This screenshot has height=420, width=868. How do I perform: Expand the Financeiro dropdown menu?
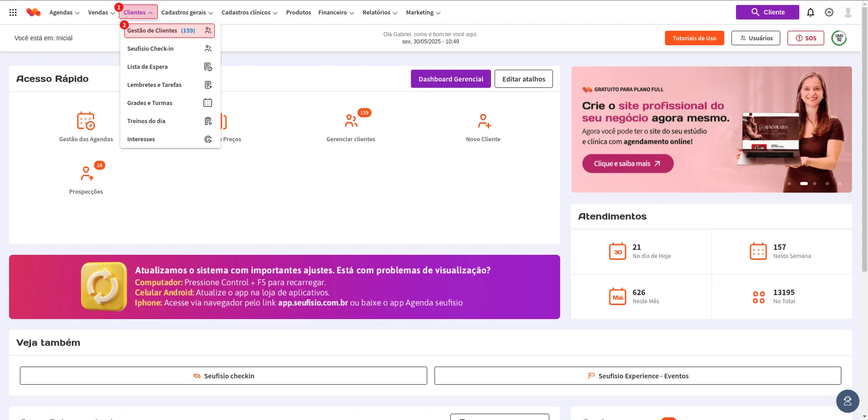[x=336, y=13]
